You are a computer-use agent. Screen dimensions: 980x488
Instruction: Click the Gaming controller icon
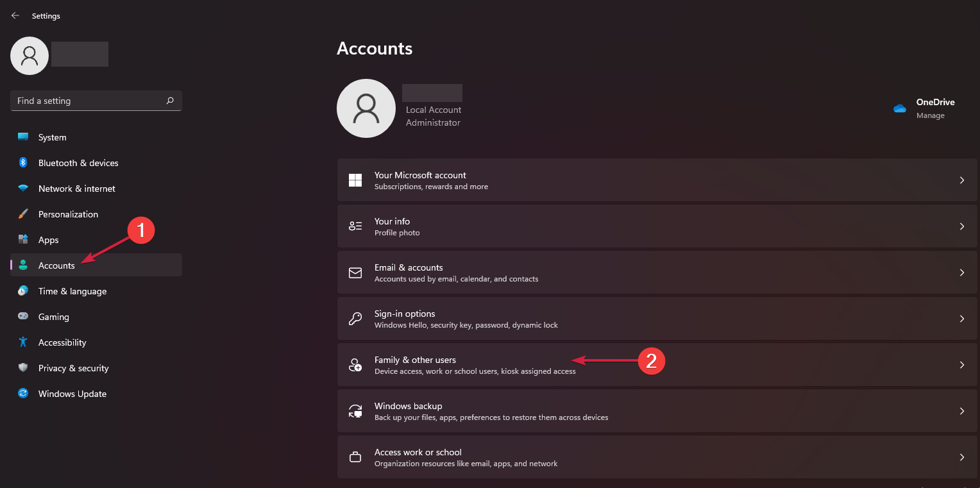click(23, 317)
